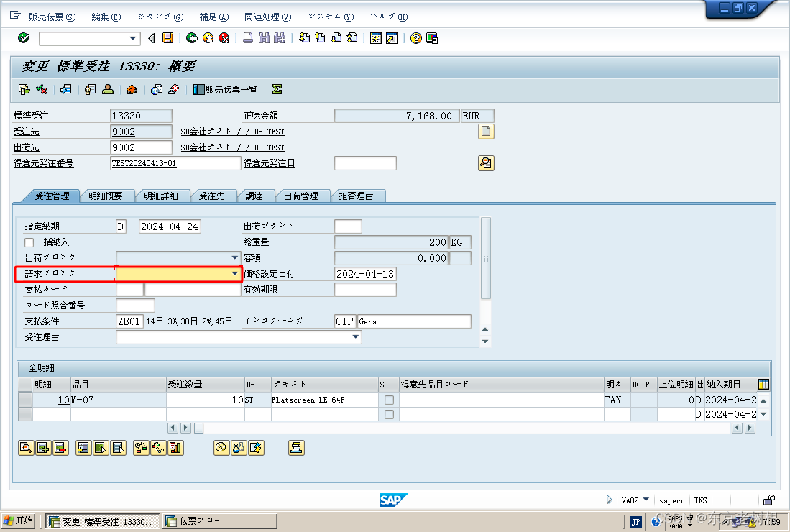Click the item availability scales icon
The image size is (790, 532).
pos(141,447)
